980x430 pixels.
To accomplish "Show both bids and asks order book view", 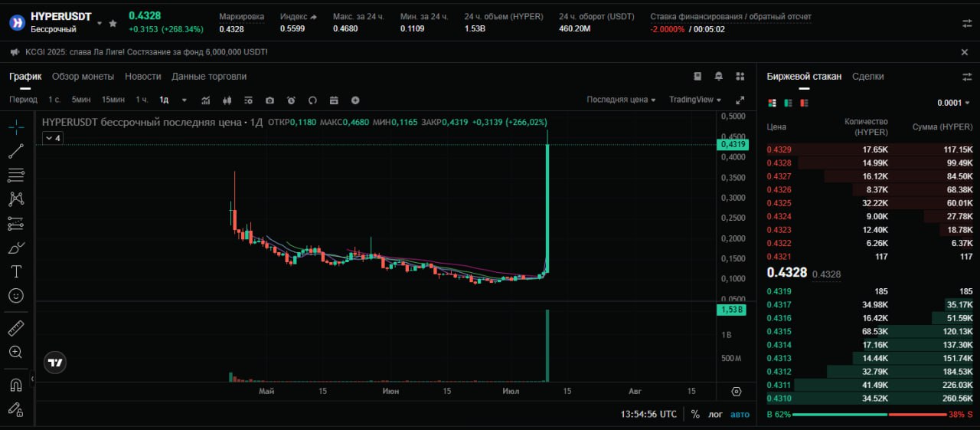I will click(772, 103).
